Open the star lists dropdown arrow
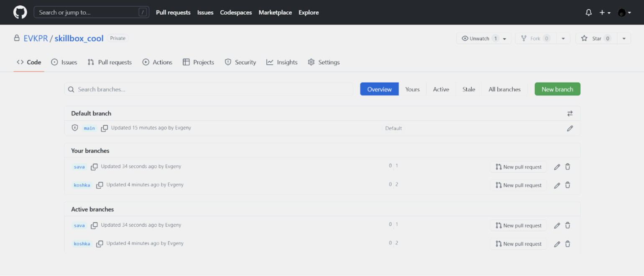The height and width of the screenshot is (276, 644). 624,38
